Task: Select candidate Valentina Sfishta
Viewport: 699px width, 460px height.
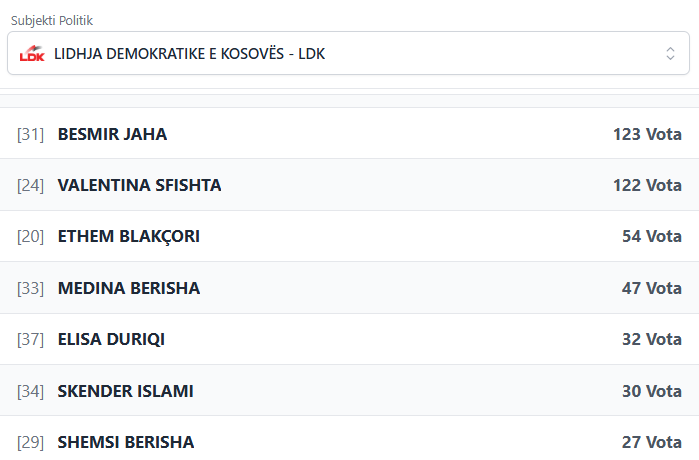Action: (x=139, y=185)
